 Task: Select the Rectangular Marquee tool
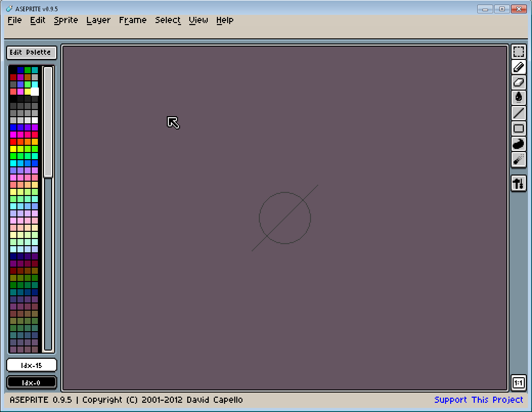(x=518, y=52)
